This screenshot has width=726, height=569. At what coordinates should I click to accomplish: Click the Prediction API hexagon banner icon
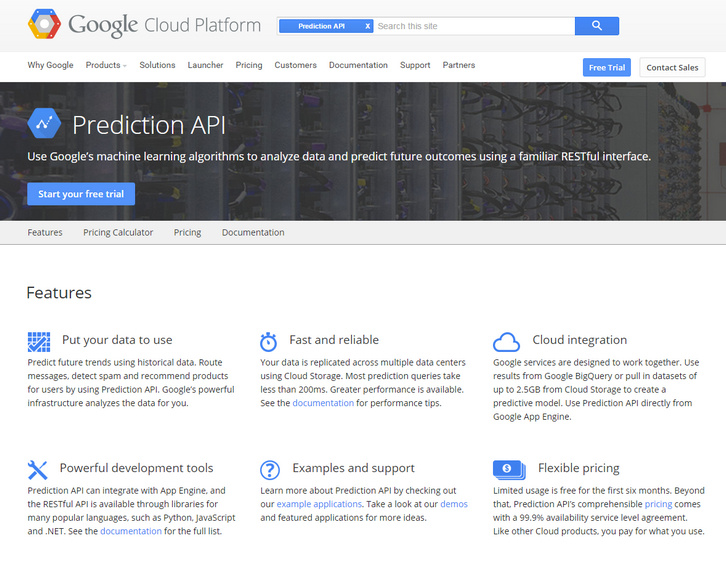[44, 124]
